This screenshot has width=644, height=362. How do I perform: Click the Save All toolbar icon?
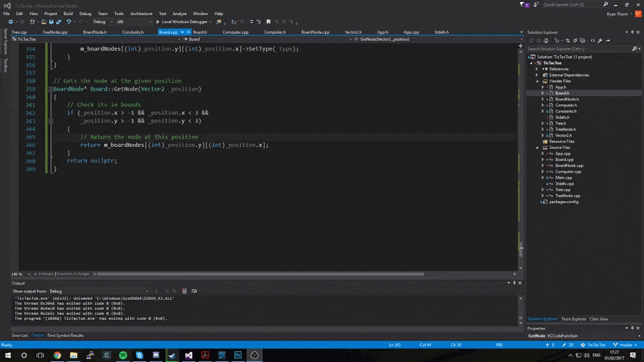[x=58, y=22]
